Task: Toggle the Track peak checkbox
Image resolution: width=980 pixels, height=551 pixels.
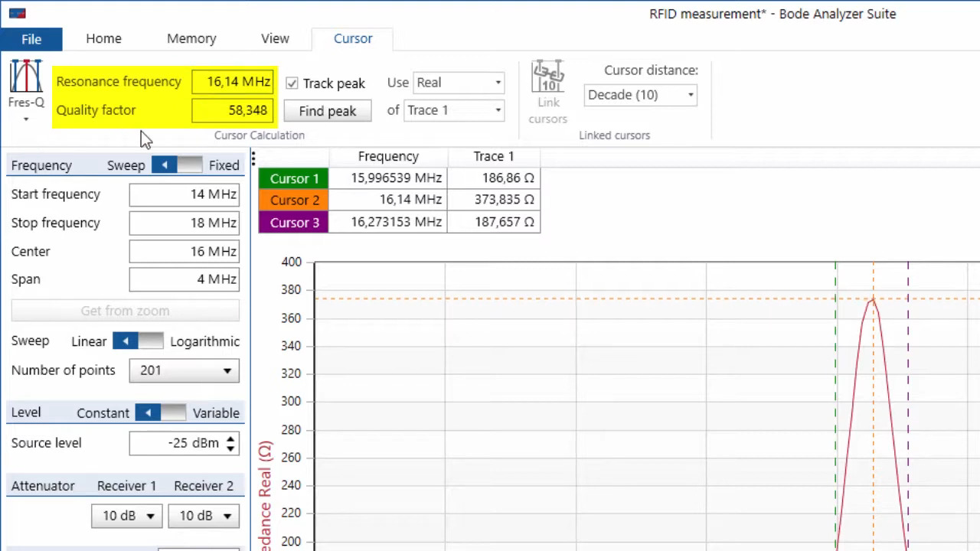Action: click(x=292, y=83)
